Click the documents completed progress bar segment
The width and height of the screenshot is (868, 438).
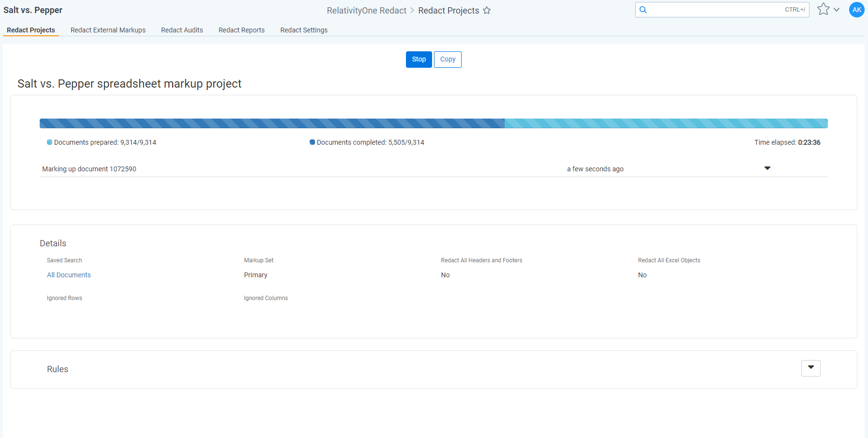272,123
